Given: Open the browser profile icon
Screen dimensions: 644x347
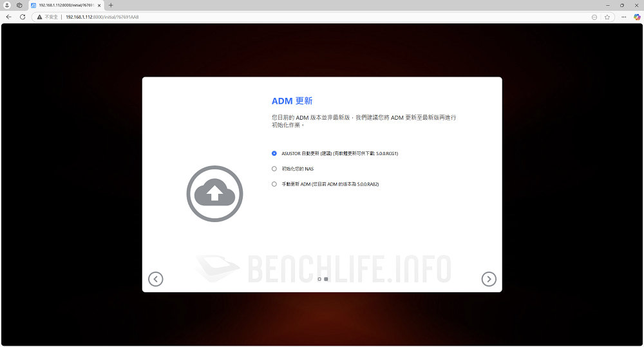Looking at the screenshot, I should (7, 5).
